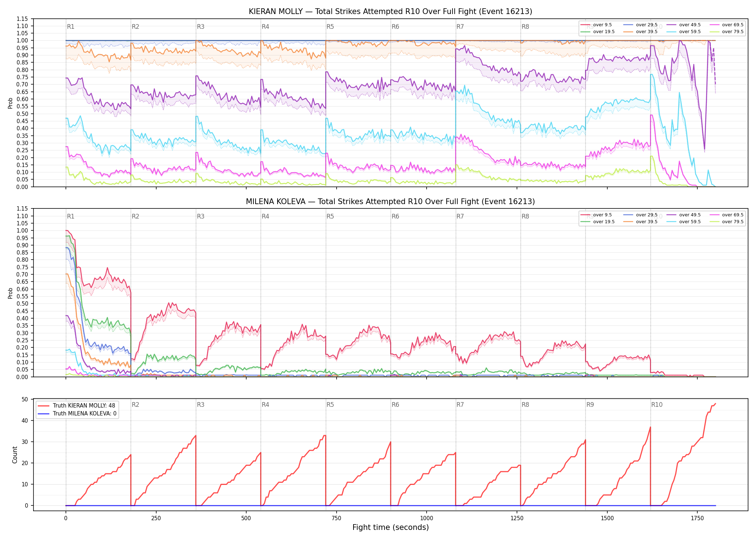Click the KIERAN MOLLY chart title
This screenshot has width=756, height=540.
click(x=390, y=12)
